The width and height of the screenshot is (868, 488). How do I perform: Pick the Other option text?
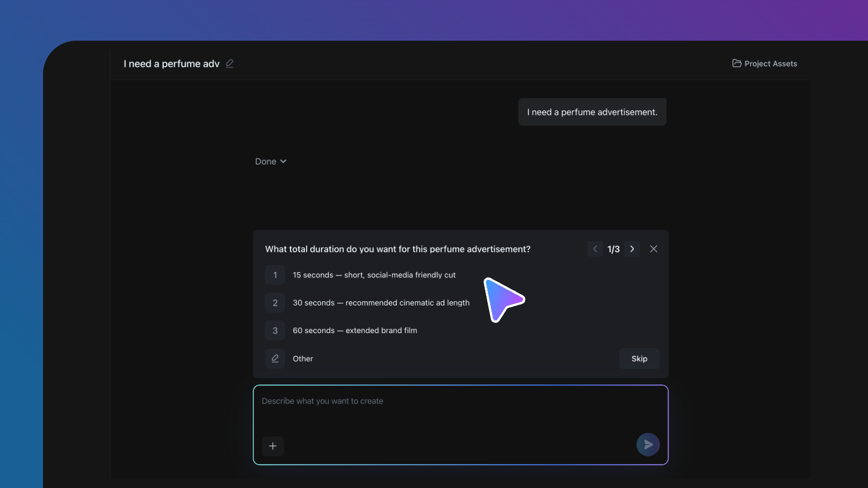click(x=303, y=359)
